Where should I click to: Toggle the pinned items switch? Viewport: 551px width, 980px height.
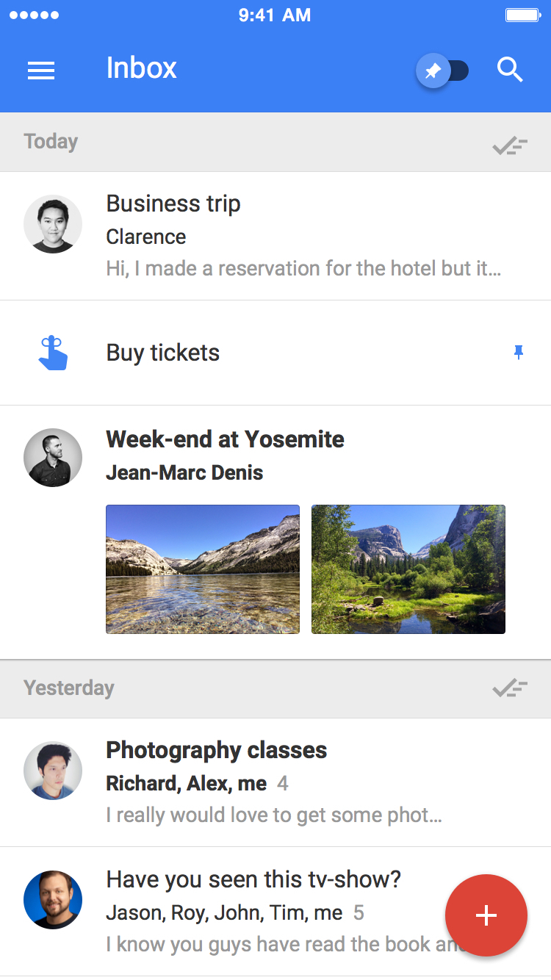coord(443,71)
